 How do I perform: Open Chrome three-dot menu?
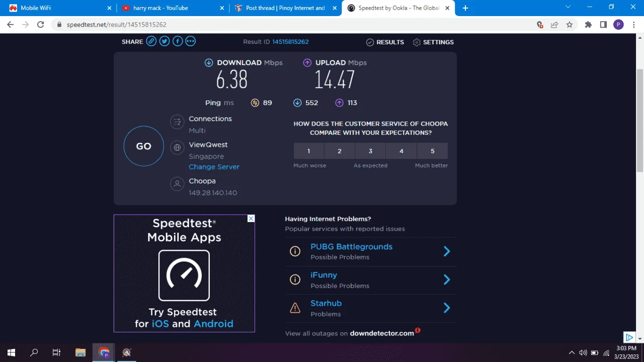tap(633, 25)
